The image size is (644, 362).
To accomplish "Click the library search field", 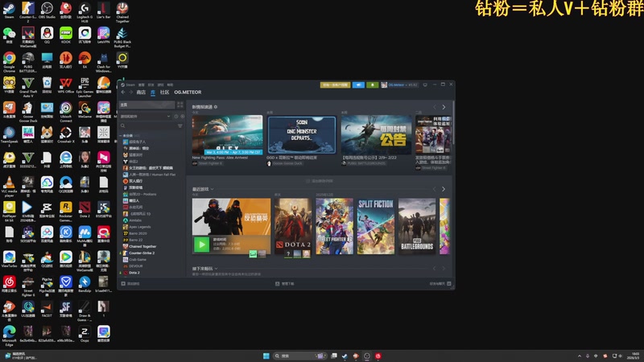I will click(x=148, y=126).
